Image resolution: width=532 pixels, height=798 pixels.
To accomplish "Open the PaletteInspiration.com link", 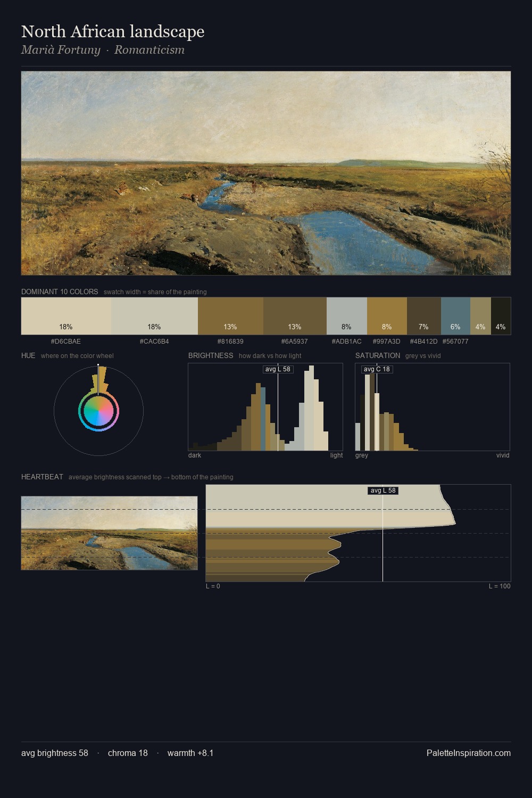I will tap(469, 753).
